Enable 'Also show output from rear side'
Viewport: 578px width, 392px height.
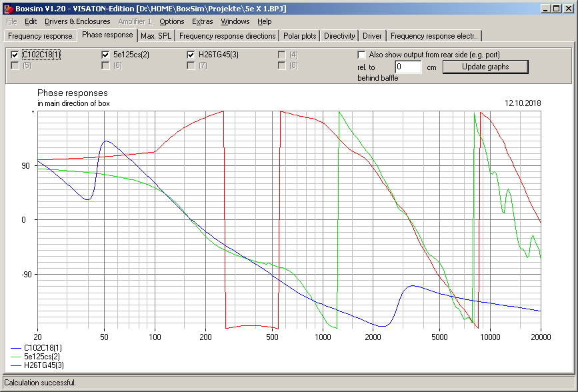(362, 55)
